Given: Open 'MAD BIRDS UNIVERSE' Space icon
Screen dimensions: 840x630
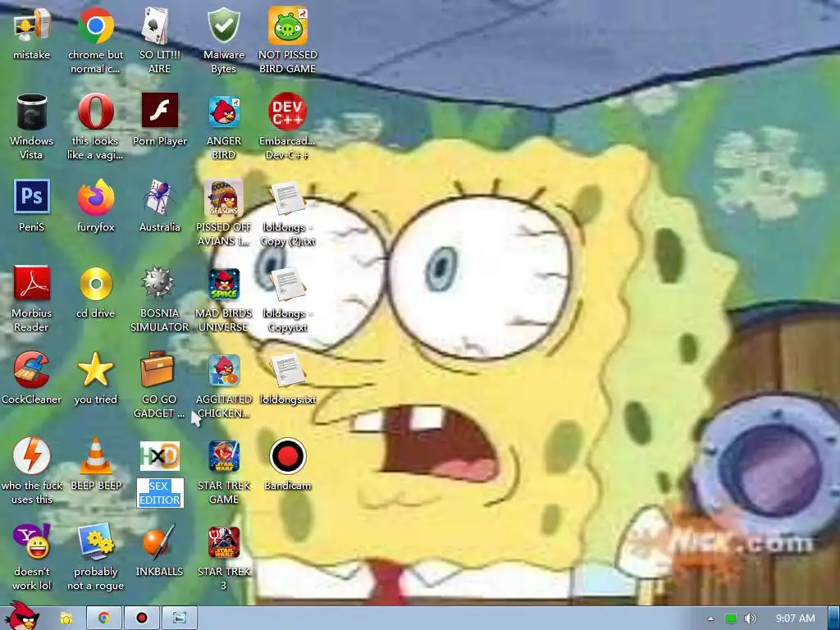Looking at the screenshot, I should pos(223,299).
